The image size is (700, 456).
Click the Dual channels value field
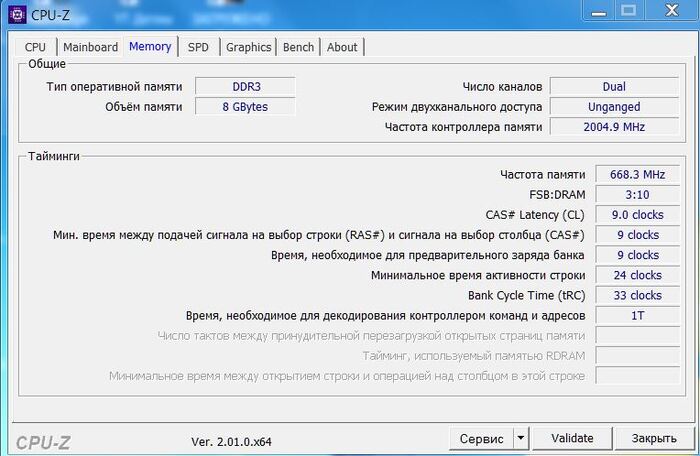(x=614, y=86)
